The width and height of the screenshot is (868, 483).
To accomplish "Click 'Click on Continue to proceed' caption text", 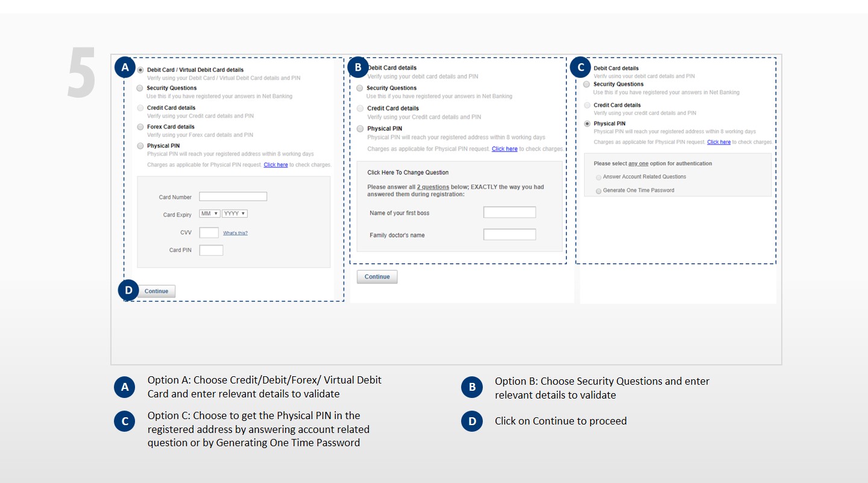I will click(561, 421).
